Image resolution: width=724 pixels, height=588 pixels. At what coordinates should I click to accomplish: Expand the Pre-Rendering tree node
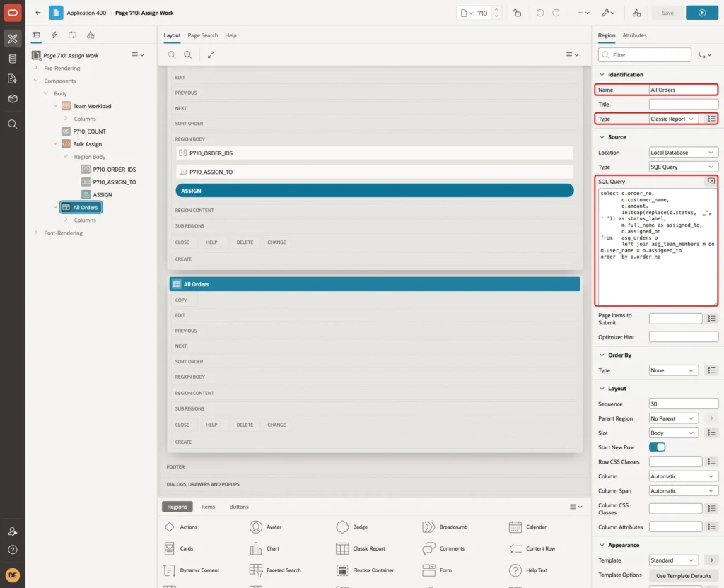pyautogui.click(x=36, y=68)
